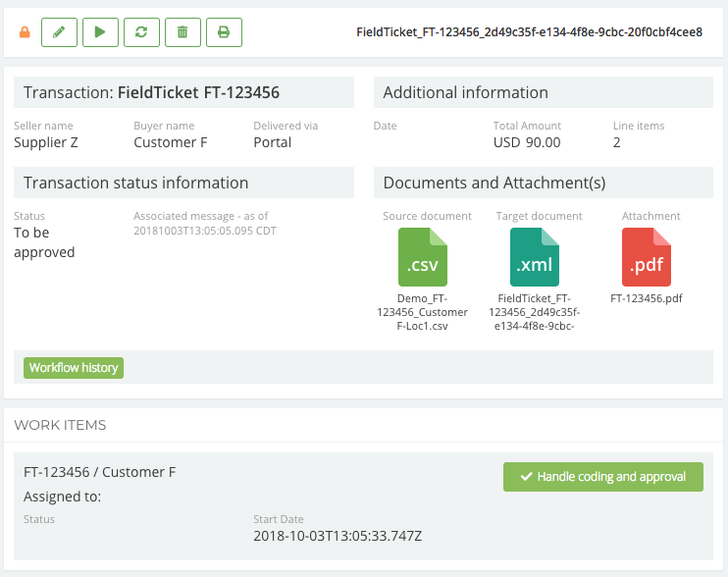Delete the transaction using the trash icon
Image resolution: width=728 pixels, height=577 pixels.
[x=182, y=32]
